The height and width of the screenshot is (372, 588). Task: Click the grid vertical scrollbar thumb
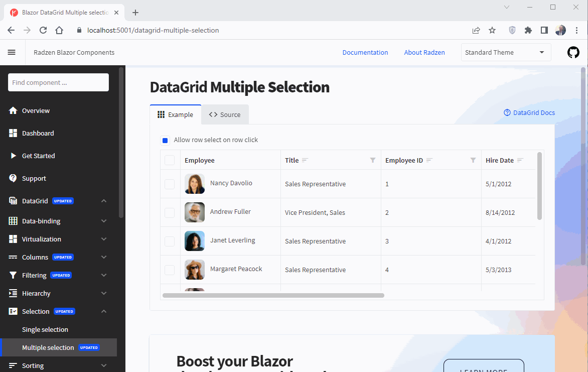click(x=540, y=186)
